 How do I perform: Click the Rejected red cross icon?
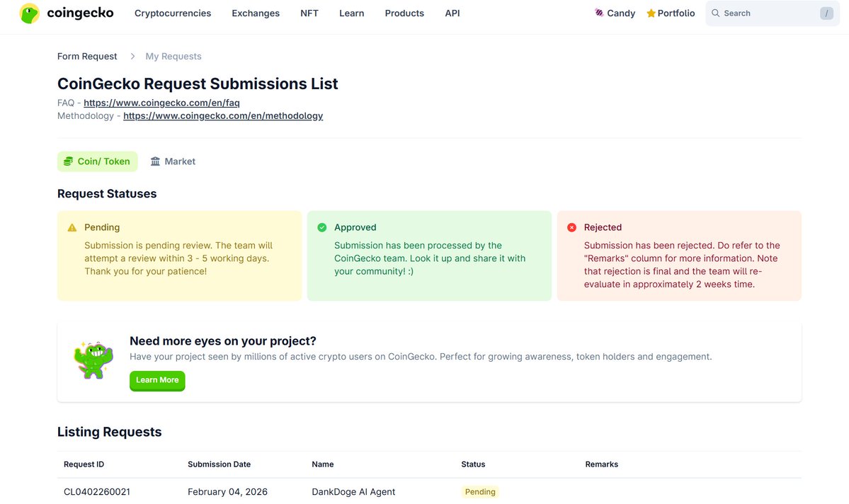pos(571,227)
